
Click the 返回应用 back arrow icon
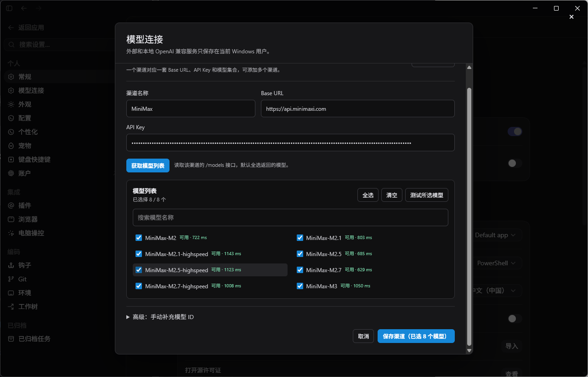click(11, 28)
